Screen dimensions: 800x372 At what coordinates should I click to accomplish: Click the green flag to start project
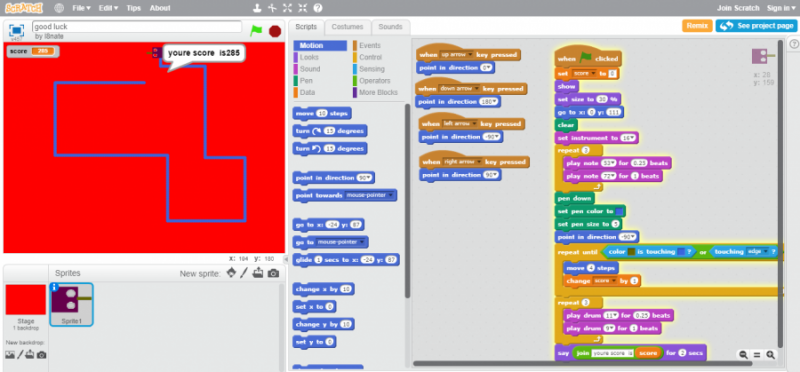point(256,31)
